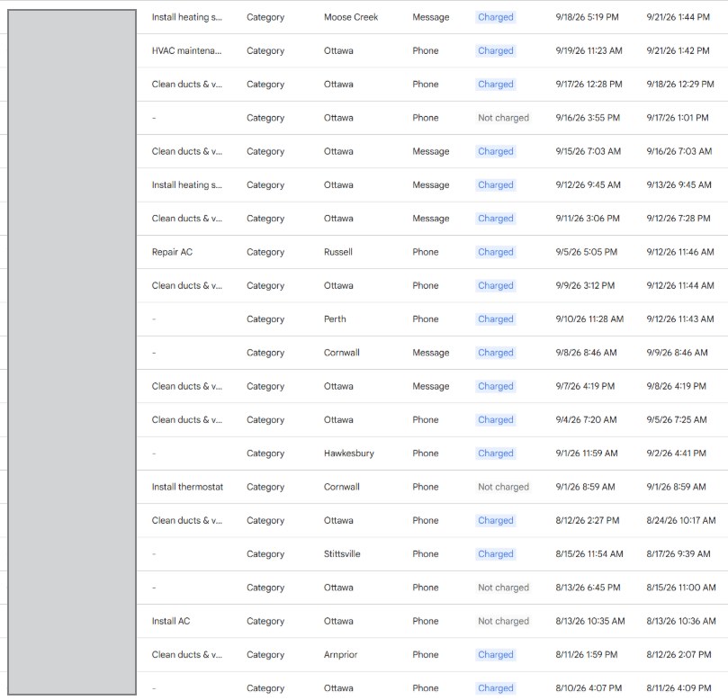
Task: Select date 9/18/26 12:29 PM
Action: point(680,85)
